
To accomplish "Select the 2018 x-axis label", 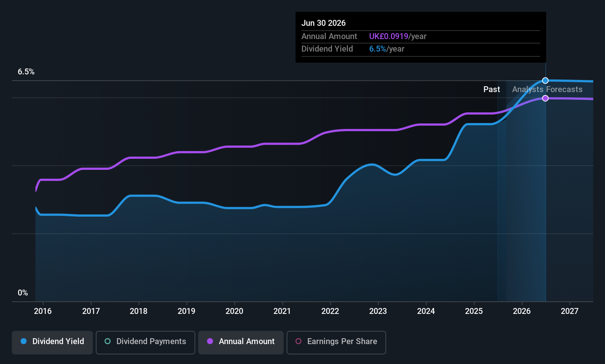I will [x=139, y=311].
